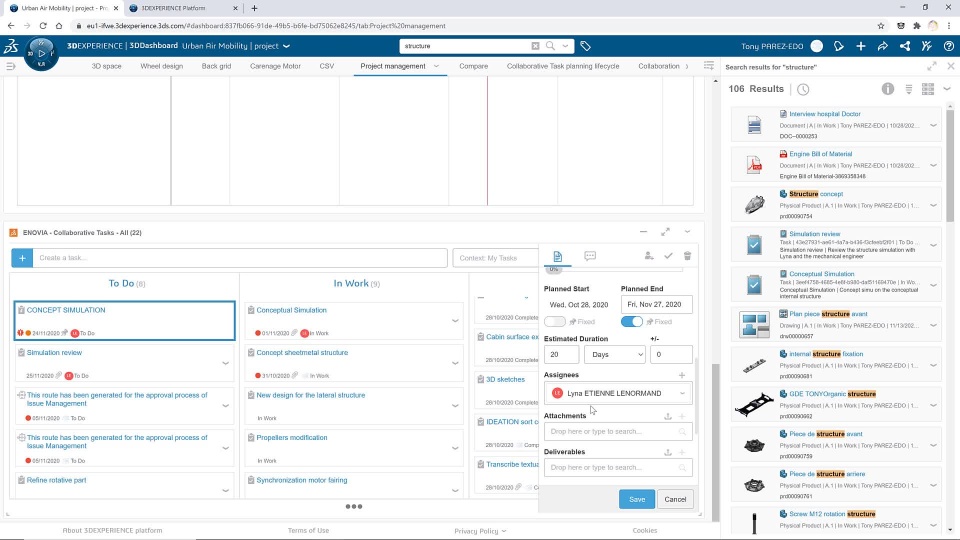The height and width of the screenshot is (540, 960).
Task: Open dashboard tabs overflow list icon
Action: point(709,66)
